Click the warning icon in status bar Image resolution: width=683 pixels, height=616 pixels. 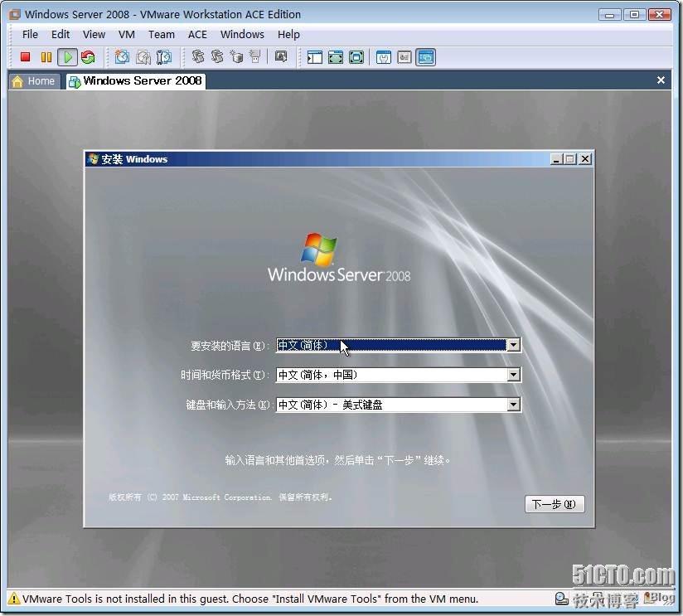(x=14, y=598)
